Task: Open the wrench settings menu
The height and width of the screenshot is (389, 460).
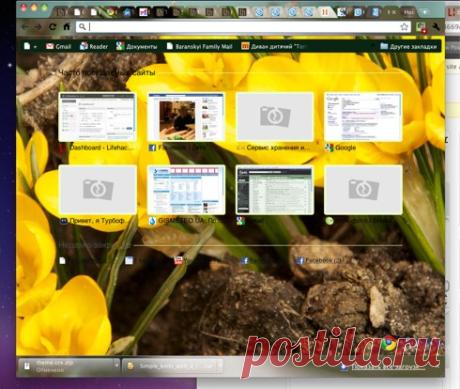Action: point(436,27)
